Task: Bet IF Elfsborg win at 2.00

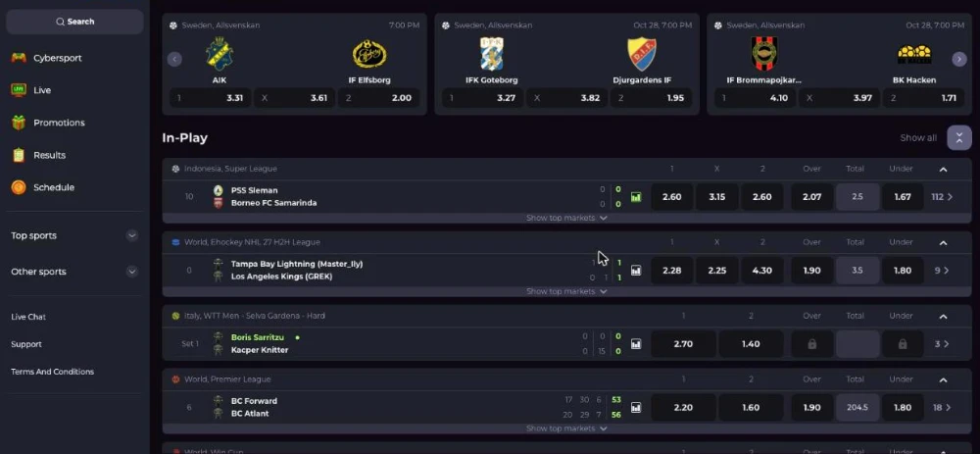Action: coord(378,98)
